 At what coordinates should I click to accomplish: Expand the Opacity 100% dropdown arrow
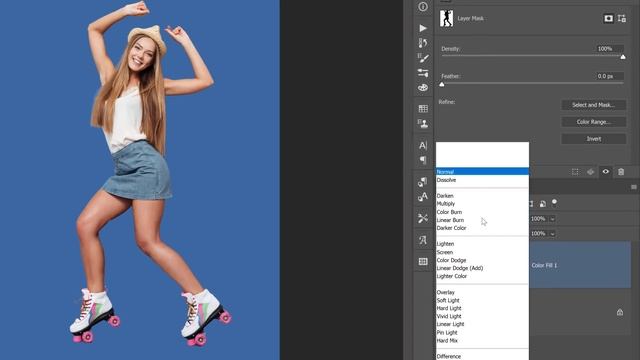coord(552,219)
